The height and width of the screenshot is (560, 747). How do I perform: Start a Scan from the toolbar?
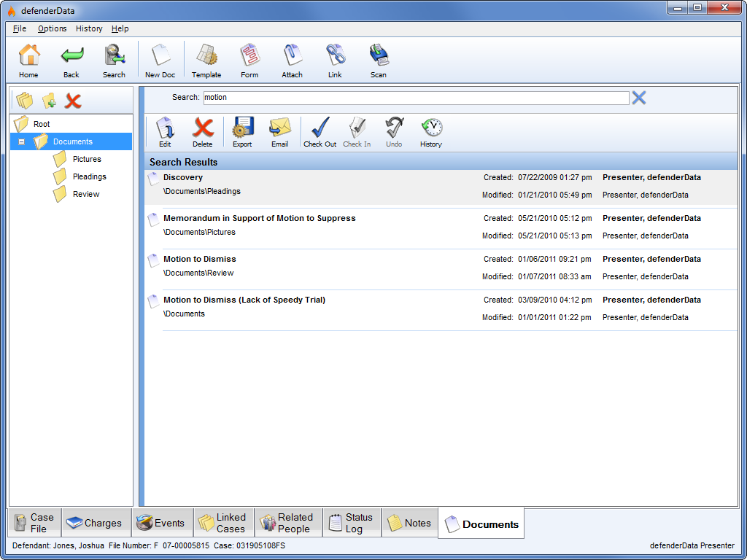click(x=379, y=61)
